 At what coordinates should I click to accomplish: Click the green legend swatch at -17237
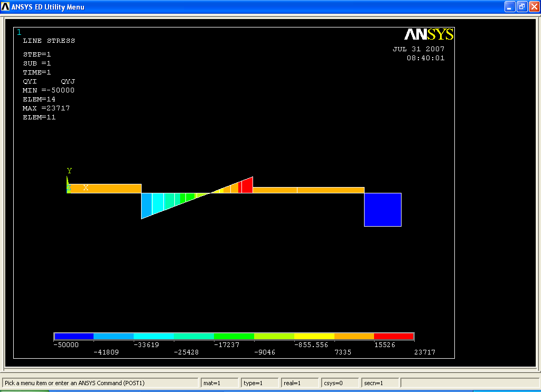point(234,336)
